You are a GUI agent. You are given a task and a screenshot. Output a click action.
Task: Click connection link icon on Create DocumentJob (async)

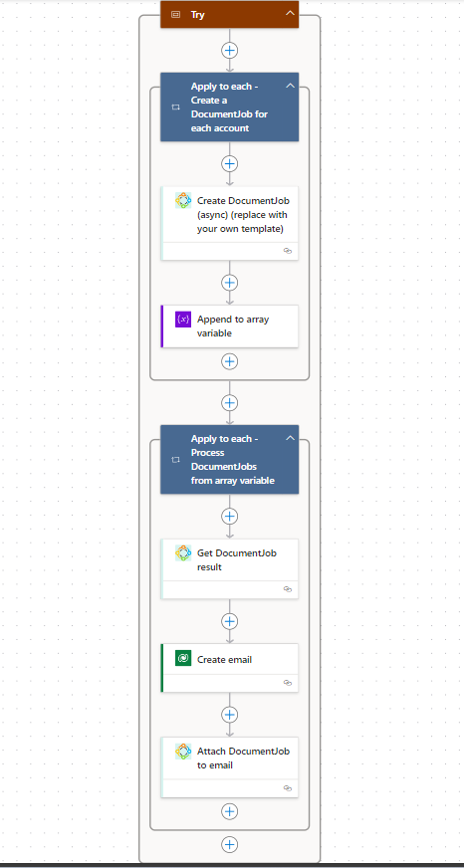(x=288, y=251)
